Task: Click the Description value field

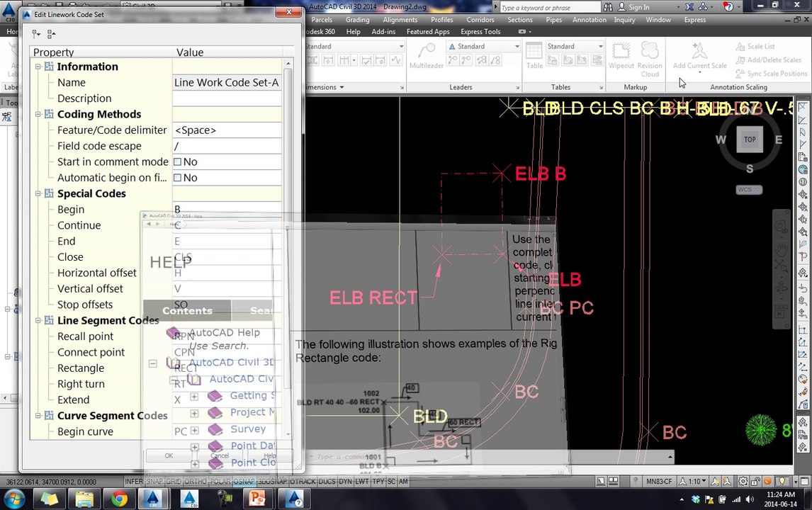Action: [227, 98]
